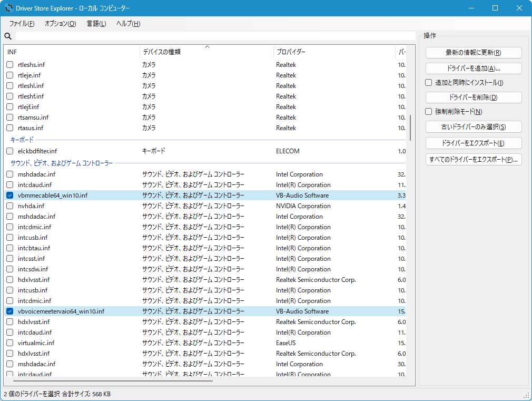Check the virtualmic.inf driver checkbox

(10, 343)
